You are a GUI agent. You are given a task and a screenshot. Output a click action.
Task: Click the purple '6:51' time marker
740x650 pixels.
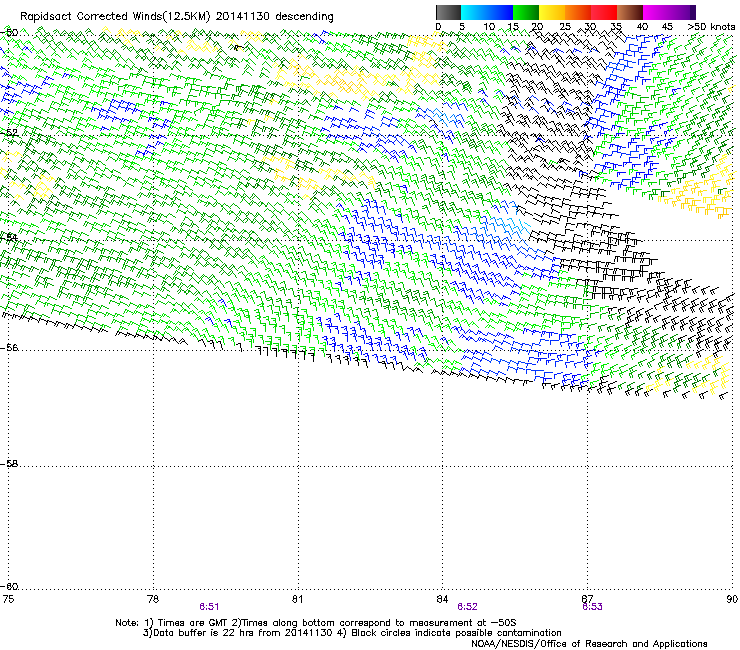[x=209, y=607]
